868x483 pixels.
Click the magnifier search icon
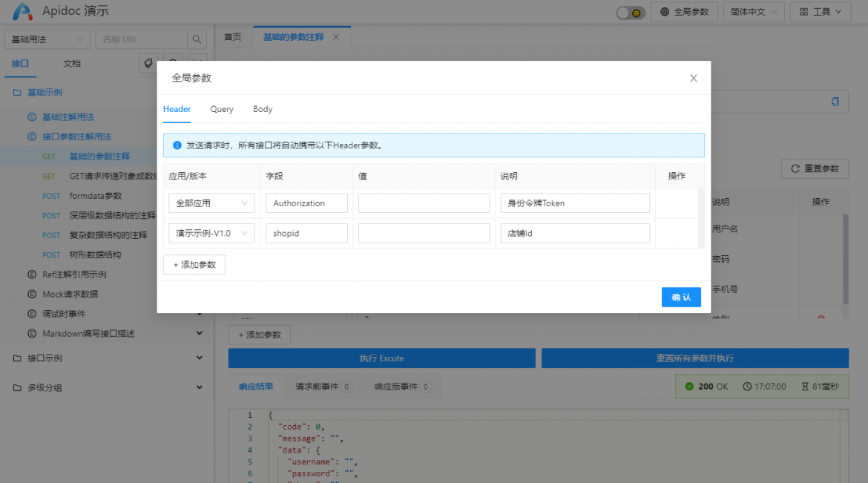pyautogui.click(x=197, y=39)
